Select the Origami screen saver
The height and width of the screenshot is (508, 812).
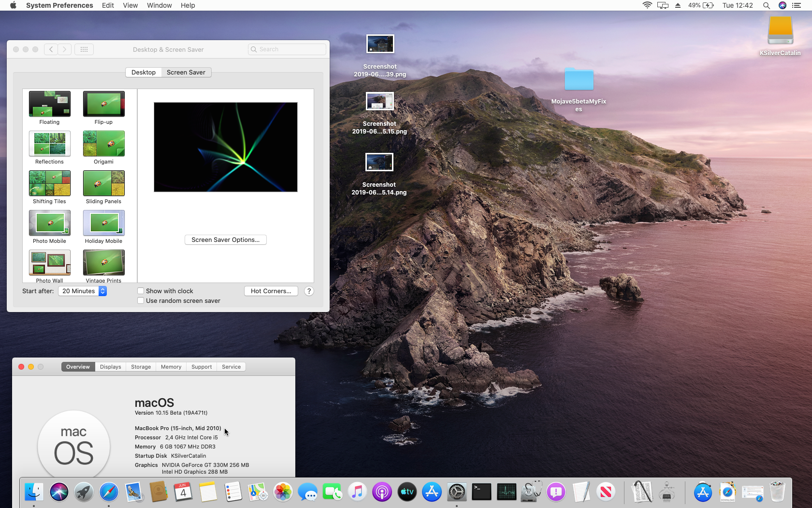point(103,148)
